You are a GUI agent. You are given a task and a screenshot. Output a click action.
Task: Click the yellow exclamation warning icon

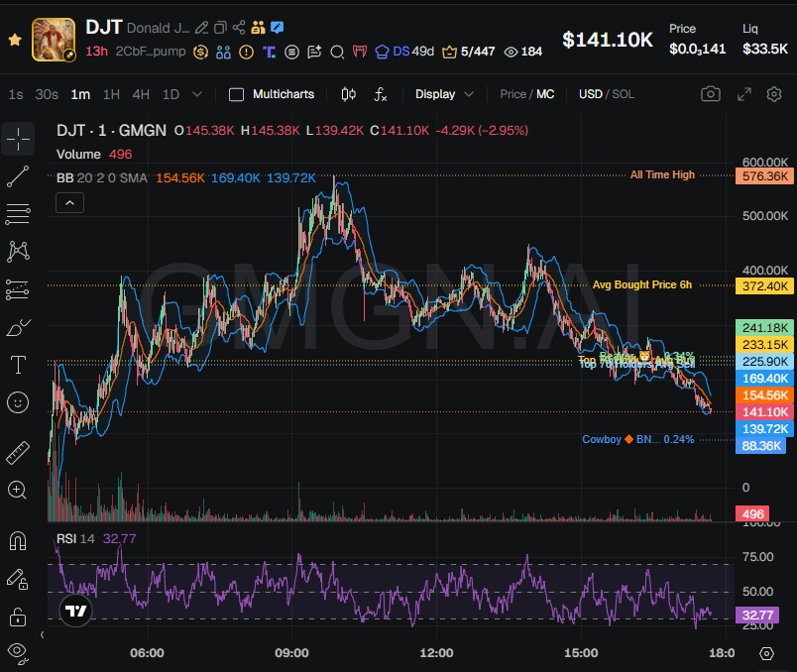246,52
